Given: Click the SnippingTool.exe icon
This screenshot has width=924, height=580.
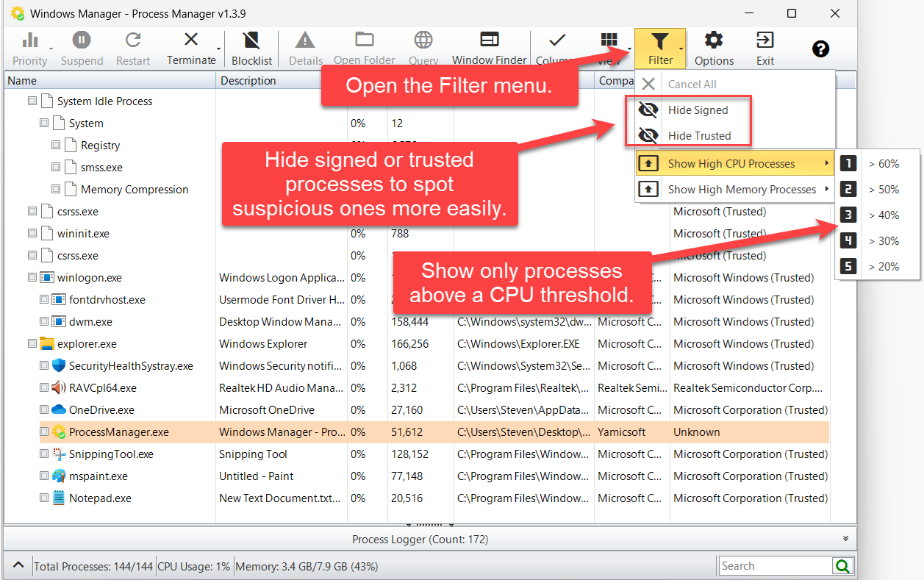Looking at the screenshot, I should point(59,454).
